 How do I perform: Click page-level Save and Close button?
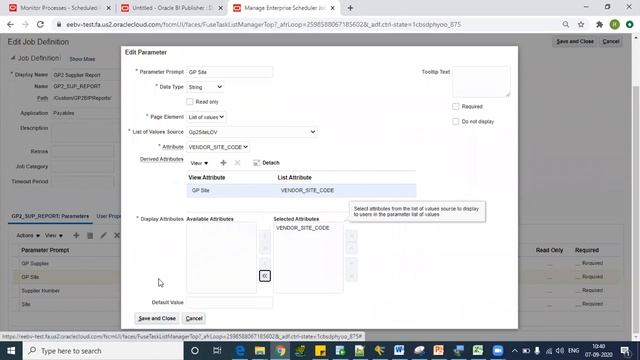[575, 41]
